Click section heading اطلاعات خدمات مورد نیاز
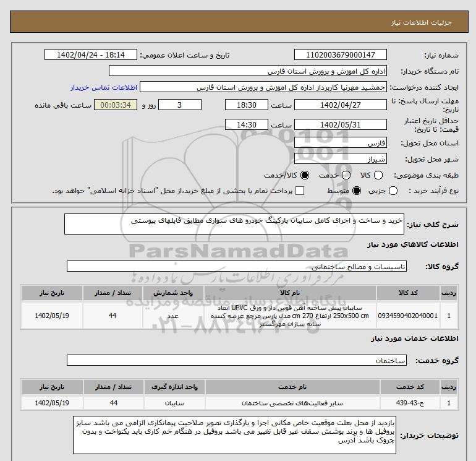Viewport: 476px width, 461px height. coord(415,338)
